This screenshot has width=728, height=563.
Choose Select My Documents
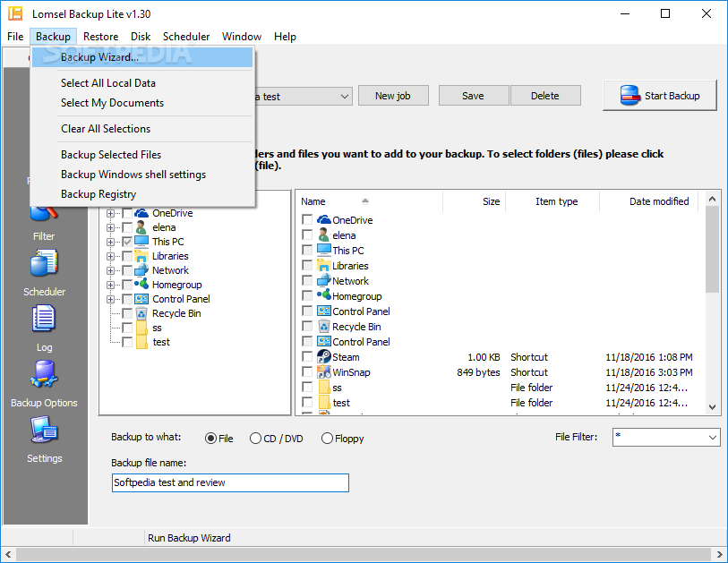(x=142, y=103)
